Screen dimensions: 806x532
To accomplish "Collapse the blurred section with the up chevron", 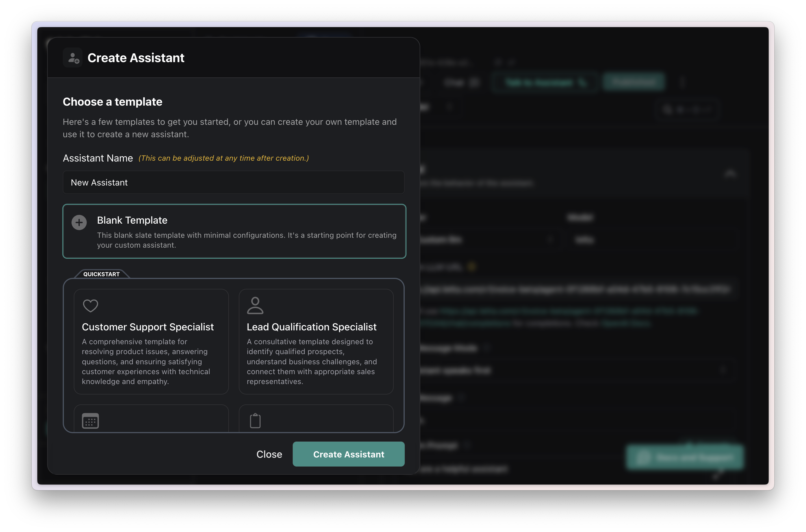I will pyautogui.click(x=730, y=174).
